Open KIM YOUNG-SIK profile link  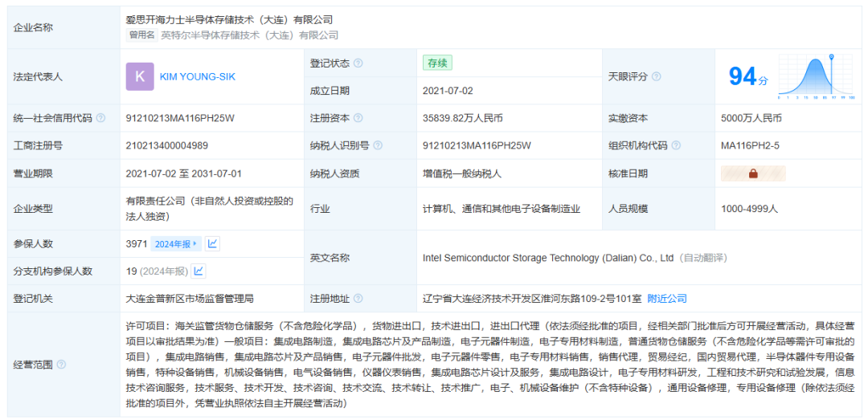click(x=198, y=77)
